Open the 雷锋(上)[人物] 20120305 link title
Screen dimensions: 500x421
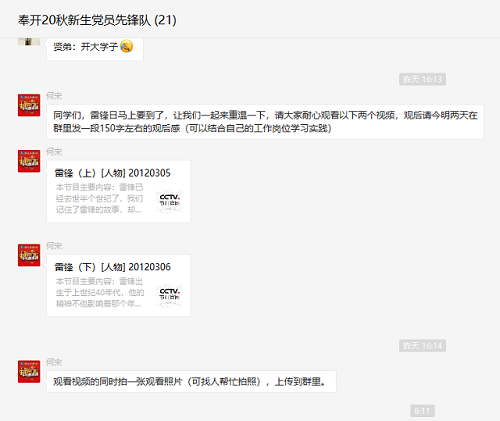[113, 173]
